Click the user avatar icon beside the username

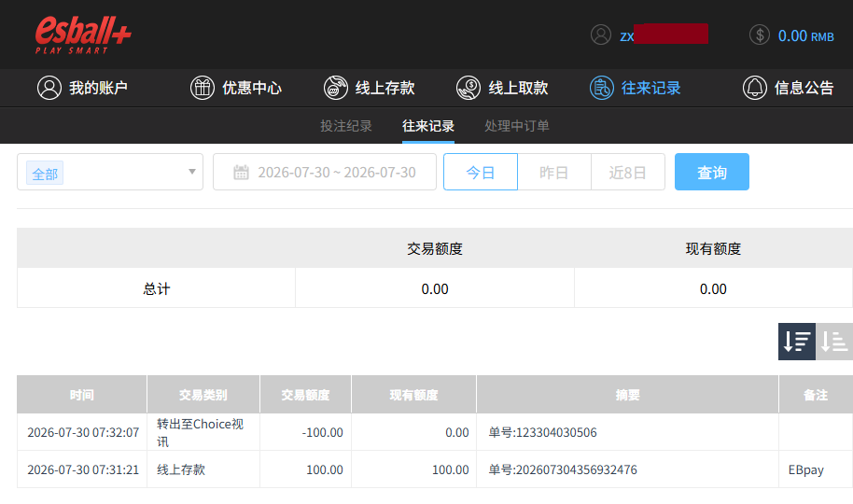601,35
